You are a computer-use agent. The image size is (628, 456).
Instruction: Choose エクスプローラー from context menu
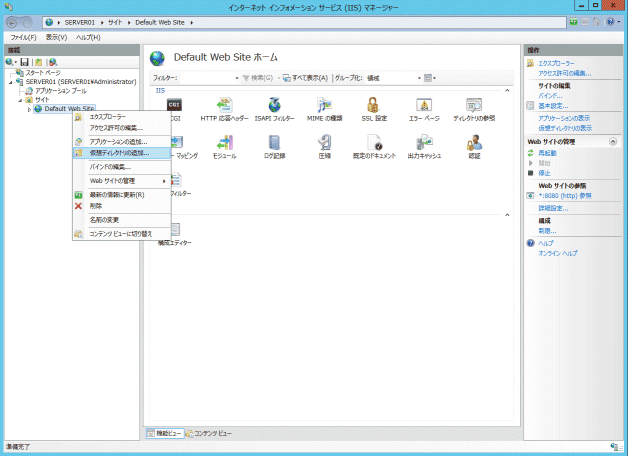click(122, 117)
